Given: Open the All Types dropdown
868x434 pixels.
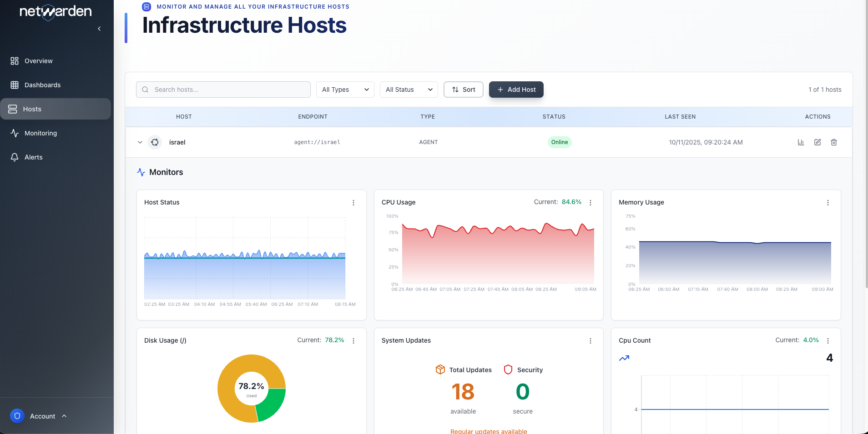Looking at the screenshot, I should [x=345, y=90].
